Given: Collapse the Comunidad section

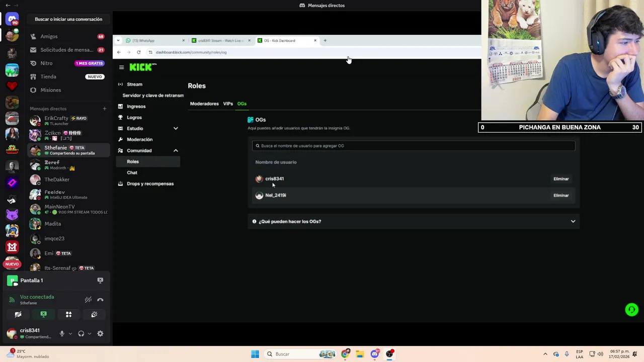Looking at the screenshot, I should [x=176, y=150].
